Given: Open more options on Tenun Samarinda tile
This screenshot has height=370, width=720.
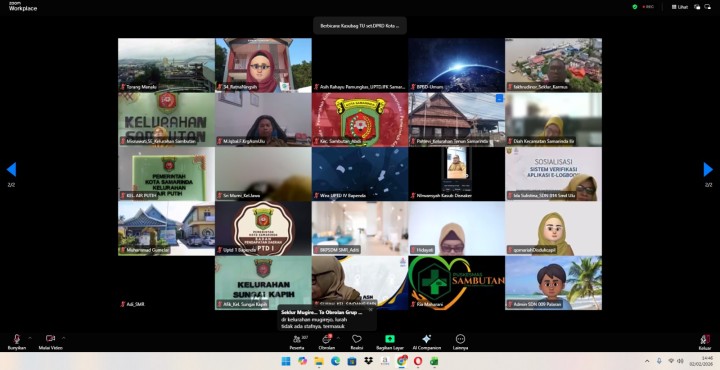Looking at the screenshot, I should tap(499, 98).
